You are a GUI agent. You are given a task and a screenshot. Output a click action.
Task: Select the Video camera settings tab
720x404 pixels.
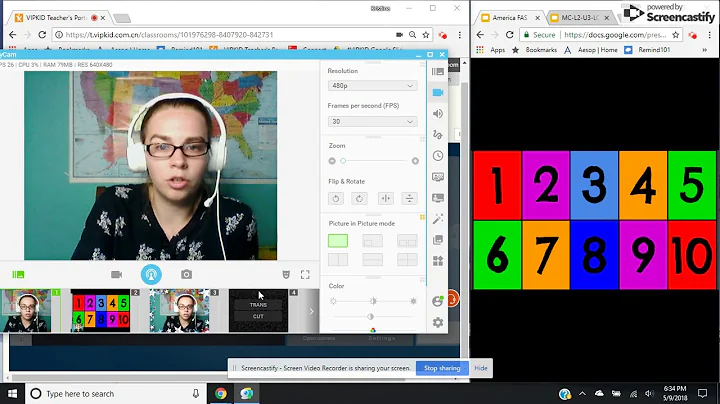tap(438, 93)
